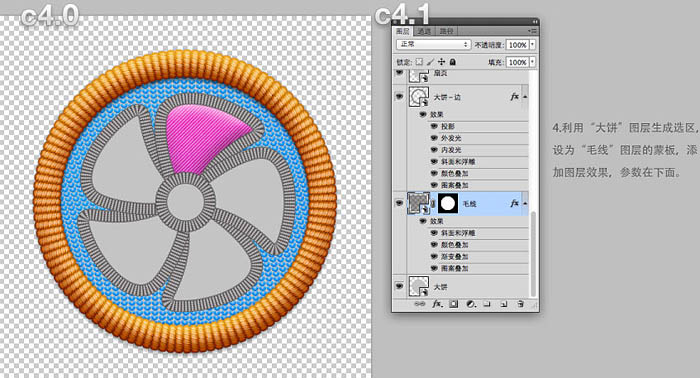700x378 pixels.
Task: Click the new adjustment layer icon
Action: 471,304
